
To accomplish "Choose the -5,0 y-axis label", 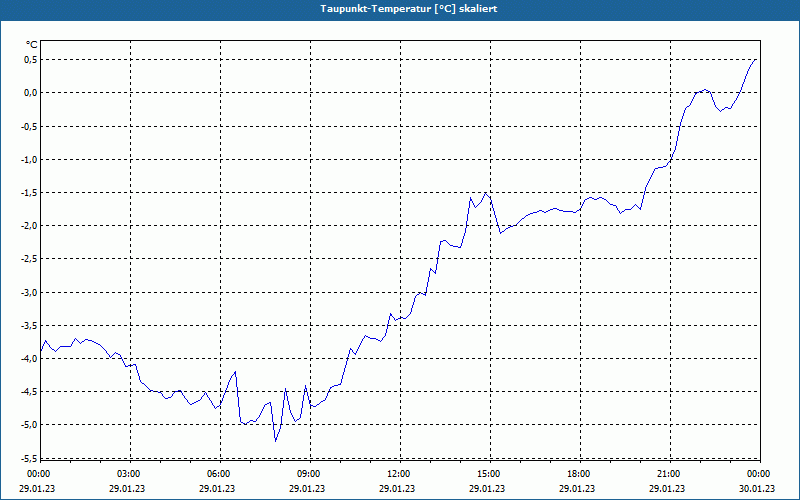I will [x=29, y=424].
